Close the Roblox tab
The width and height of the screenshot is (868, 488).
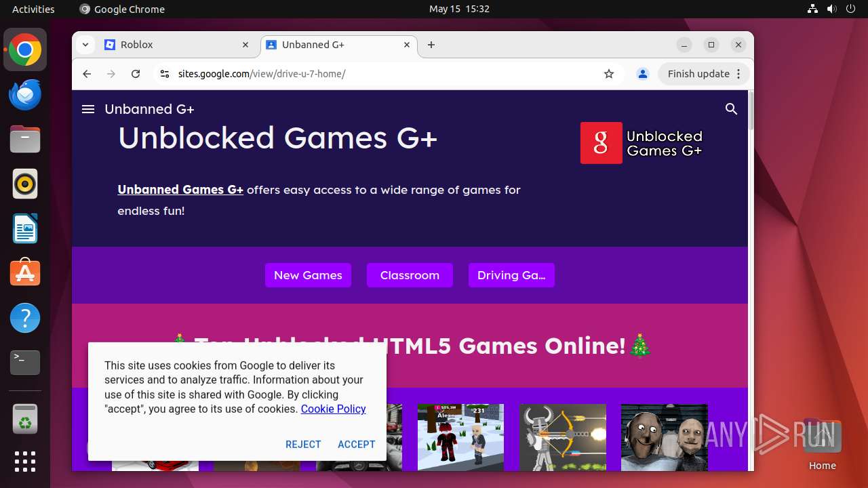(245, 45)
